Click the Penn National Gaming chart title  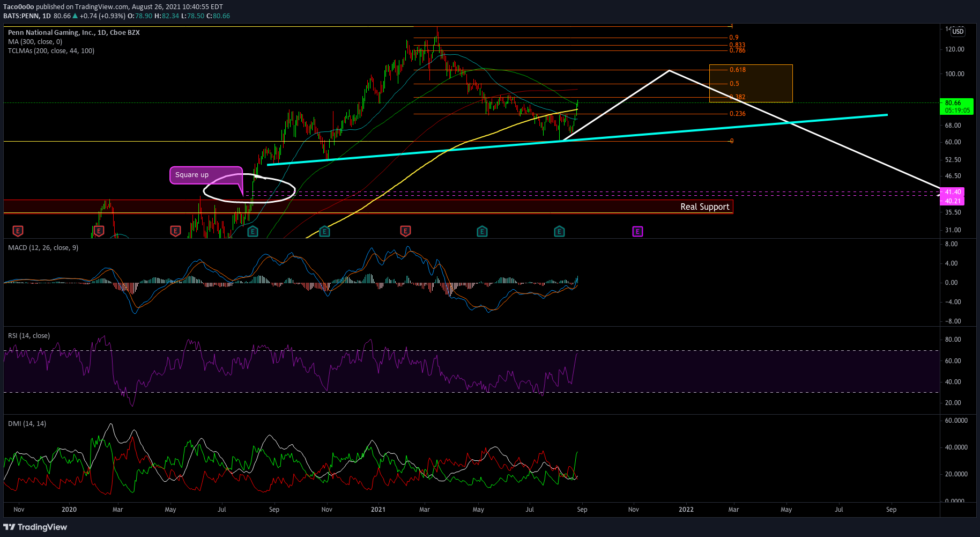tap(74, 33)
